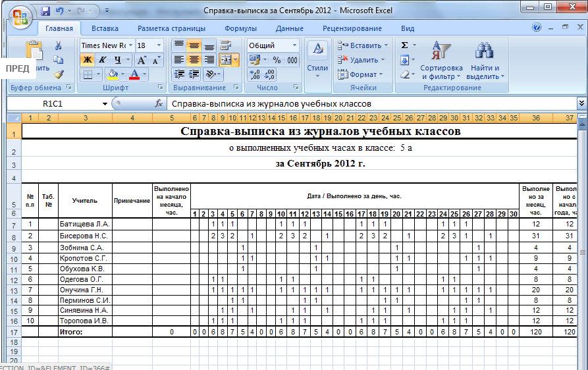Open the Name Box dropdown arrow

(104, 104)
